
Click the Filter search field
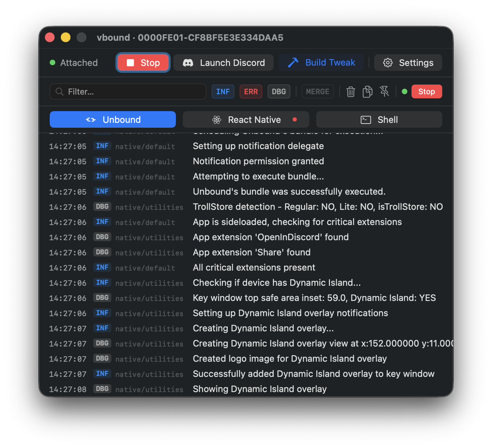[x=128, y=91]
